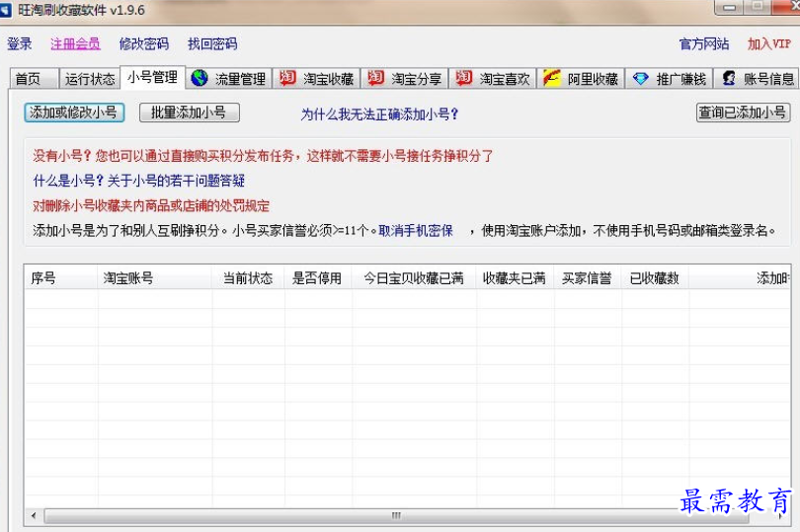Screen dimensions: 800x532
Task: Click the person icon on 账号信息 tab
Action: 729,79
